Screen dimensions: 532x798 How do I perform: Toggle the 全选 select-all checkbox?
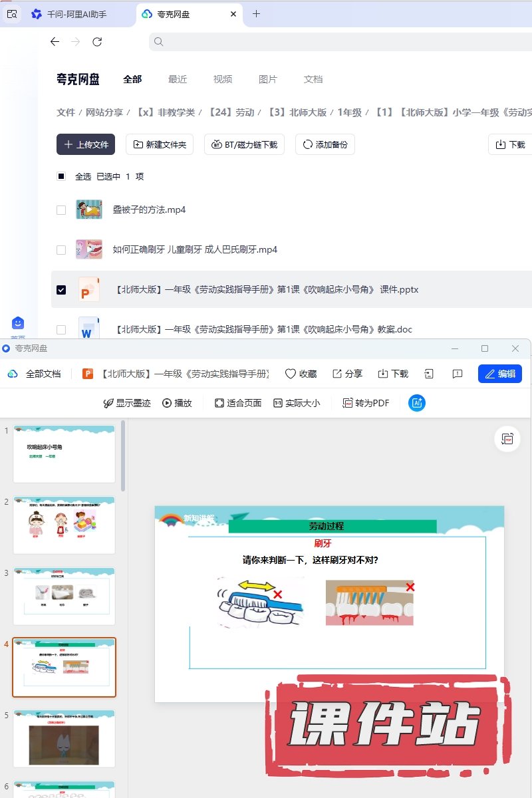coord(61,176)
